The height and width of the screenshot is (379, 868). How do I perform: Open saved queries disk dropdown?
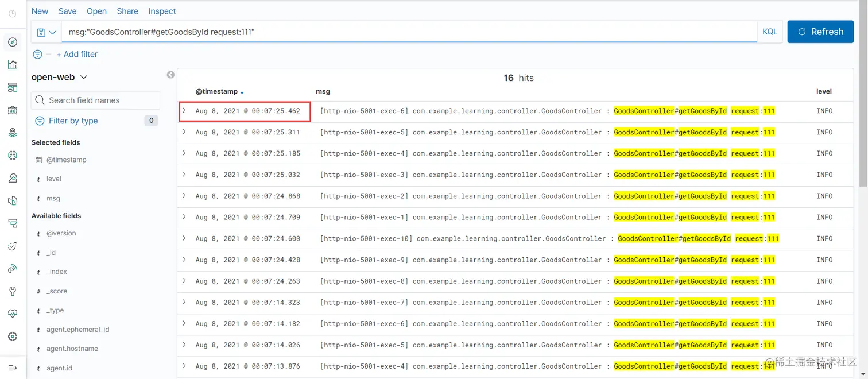pos(46,32)
